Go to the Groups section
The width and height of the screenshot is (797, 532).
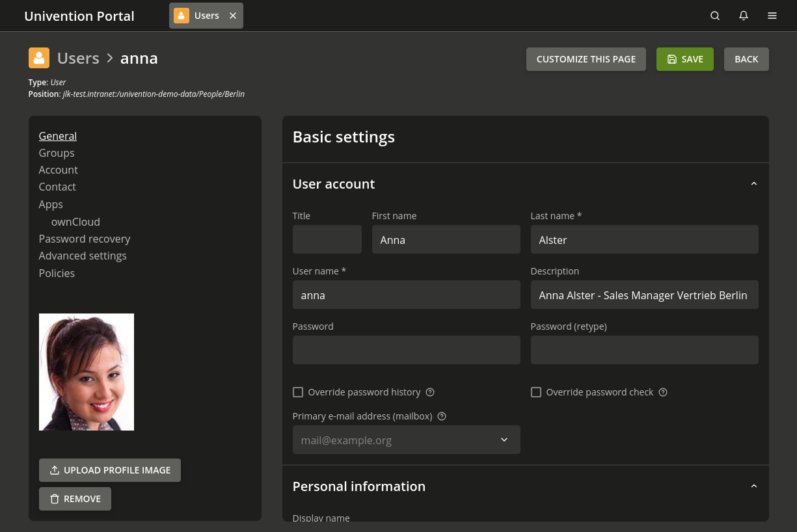tap(57, 153)
